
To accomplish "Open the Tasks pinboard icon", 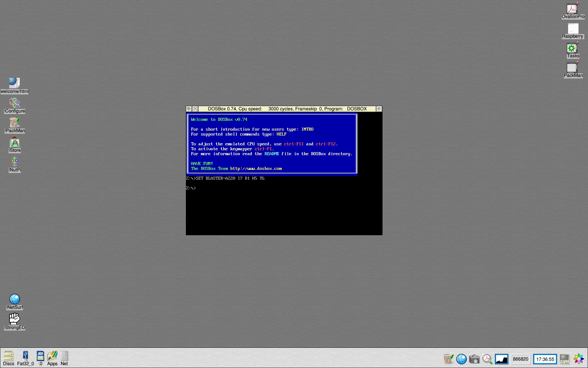I will (x=573, y=50).
